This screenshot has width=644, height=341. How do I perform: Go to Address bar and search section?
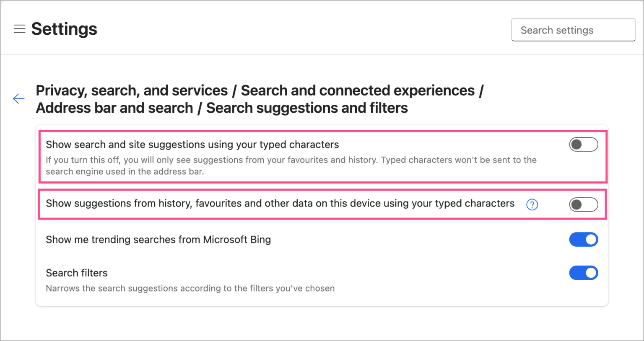pos(115,108)
